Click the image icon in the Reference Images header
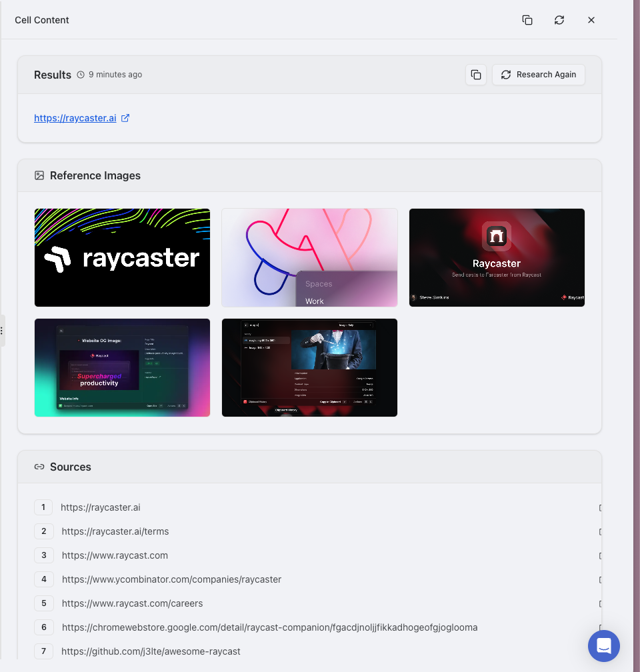This screenshot has height=672, width=640. pyautogui.click(x=40, y=175)
